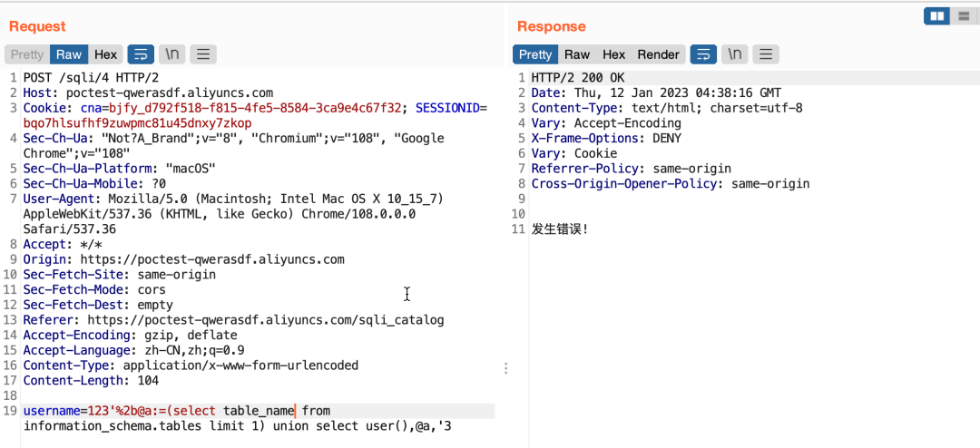Select Pretty tab in Response panel
This screenshot has width=980, height=448.
click(x=535, y=54)
